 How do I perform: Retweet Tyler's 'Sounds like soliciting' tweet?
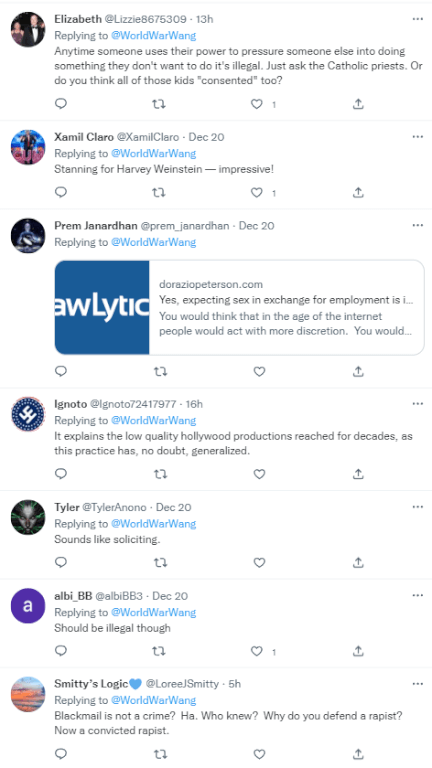tap(159, 562)
